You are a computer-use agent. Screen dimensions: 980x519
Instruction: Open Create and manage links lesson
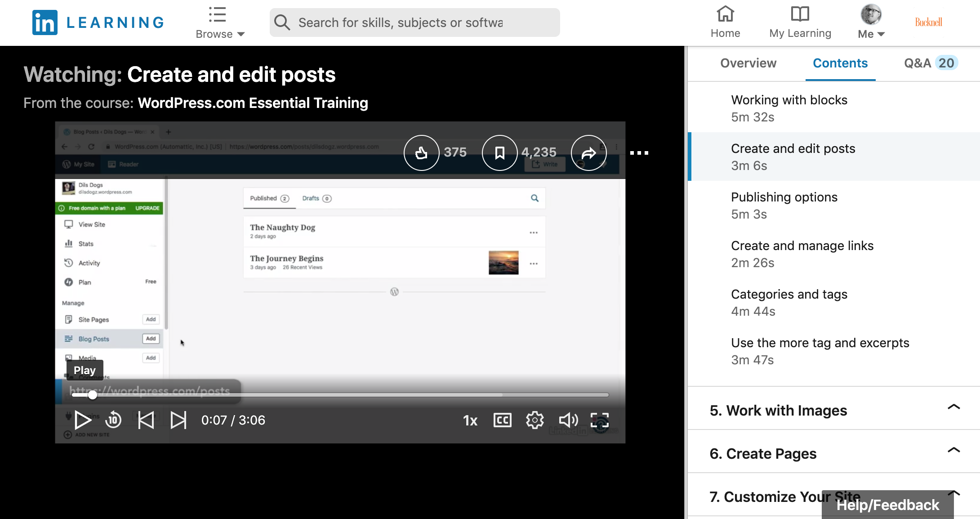[834, 254]
